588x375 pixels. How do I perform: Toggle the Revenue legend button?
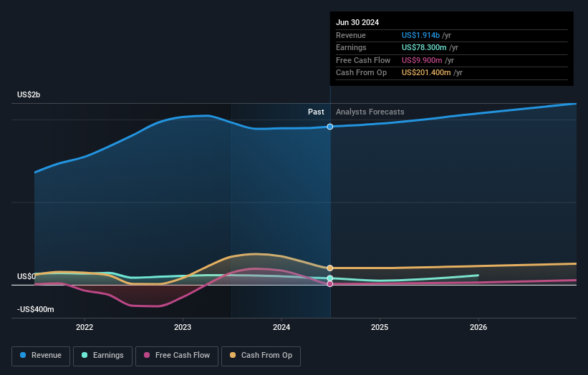(41, 356)
